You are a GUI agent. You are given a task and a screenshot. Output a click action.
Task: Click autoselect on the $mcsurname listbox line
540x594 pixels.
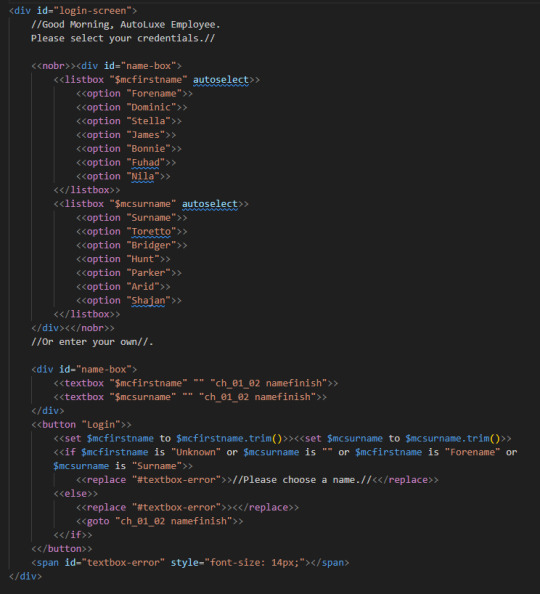pos(210,204)
